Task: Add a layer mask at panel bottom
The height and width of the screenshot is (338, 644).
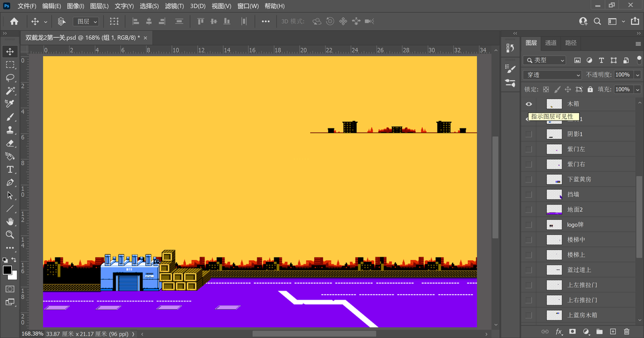Action: point(572,331)
